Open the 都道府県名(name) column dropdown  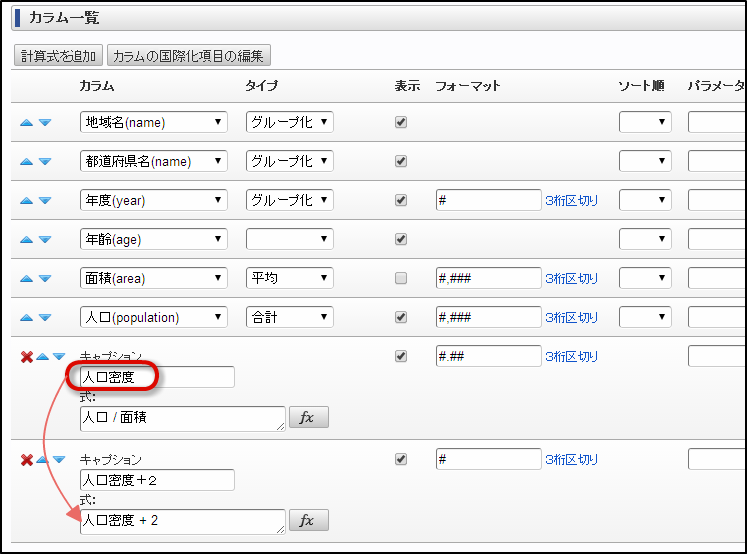(154, 161)
